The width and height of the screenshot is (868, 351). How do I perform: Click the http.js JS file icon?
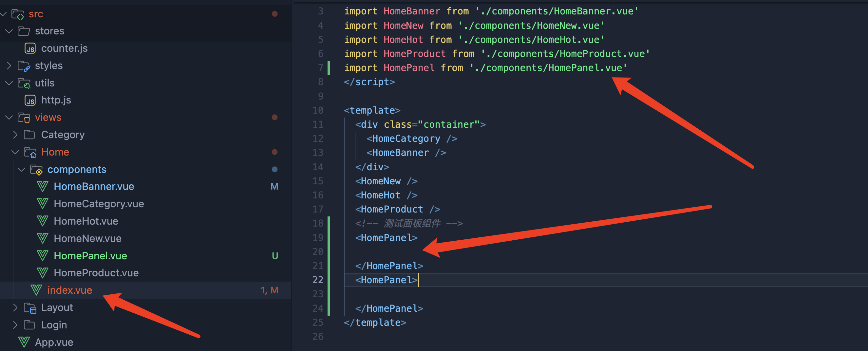coord(30,100)
